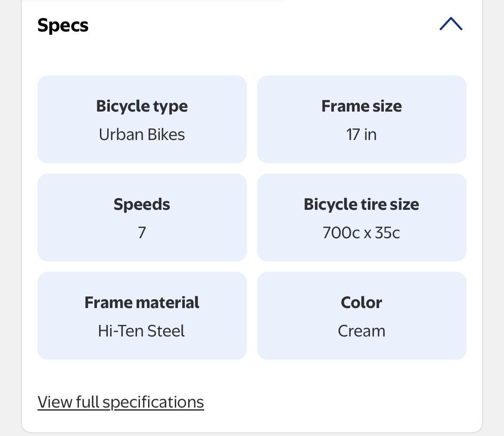Select the speeds value 7

pos(142,233)
